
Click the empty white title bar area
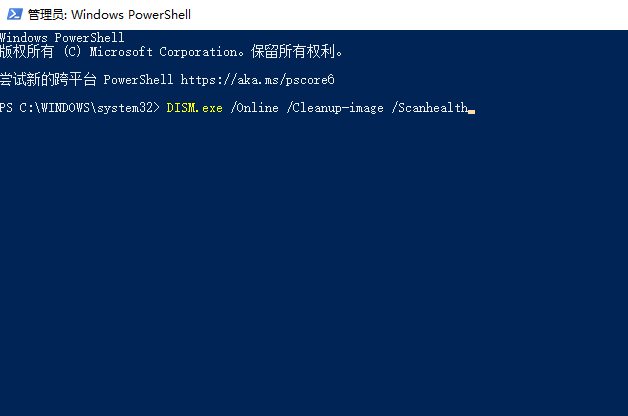pos(420,15)
